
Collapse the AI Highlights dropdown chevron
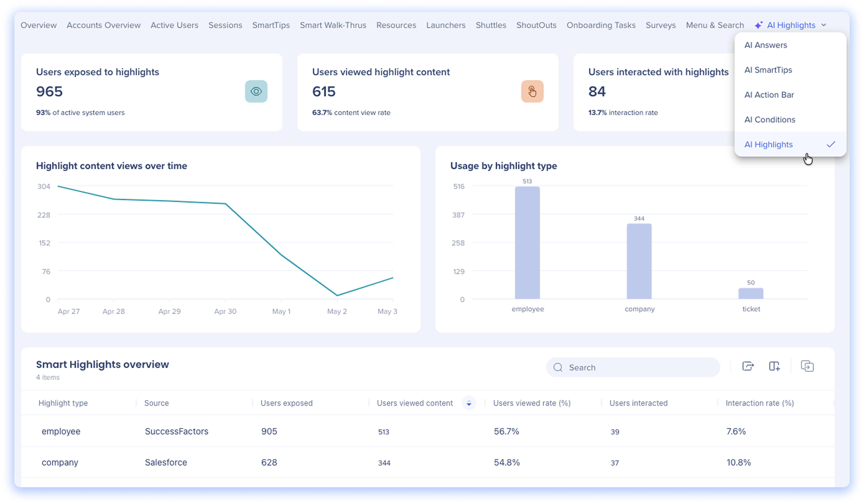coord(824,25)
